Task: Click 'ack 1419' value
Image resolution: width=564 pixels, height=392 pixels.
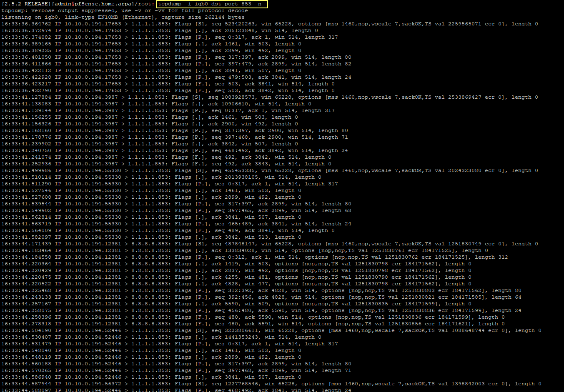Action: pos(225,264)
